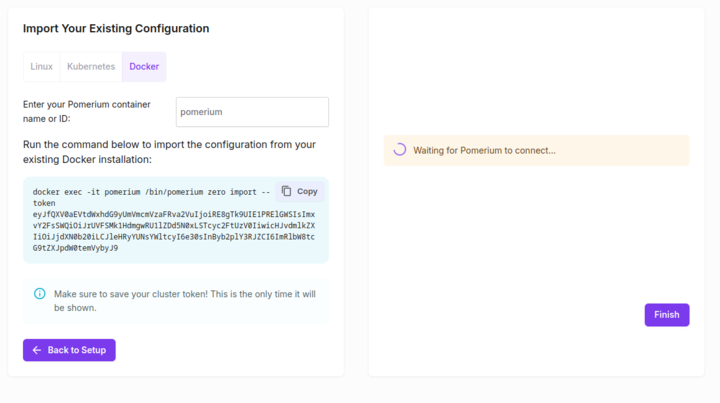This screenshot has height=403, width=720.
Task: Click the 'Enter your Pomerium container name or ID' label
Action: pyautogui.click(x=87, y=112)
